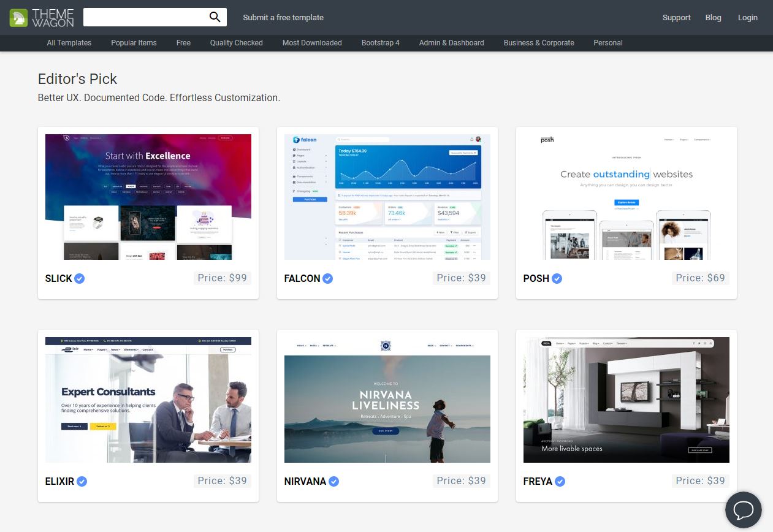Click the ELIXIR template title
The image size is (773, 532).
click(x=60, y=481)
